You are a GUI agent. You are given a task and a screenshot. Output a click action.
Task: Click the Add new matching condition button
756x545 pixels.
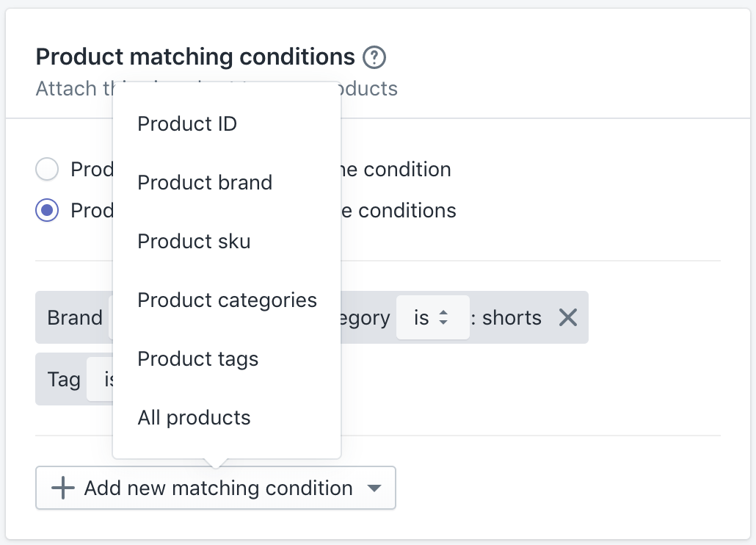click(x=215, y=488)
